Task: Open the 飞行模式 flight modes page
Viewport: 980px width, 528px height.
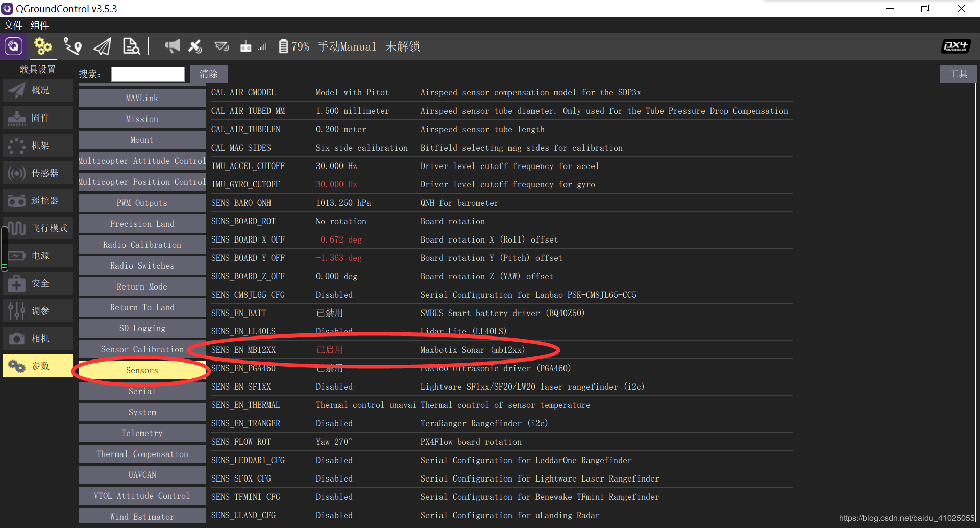Action: 38,228
